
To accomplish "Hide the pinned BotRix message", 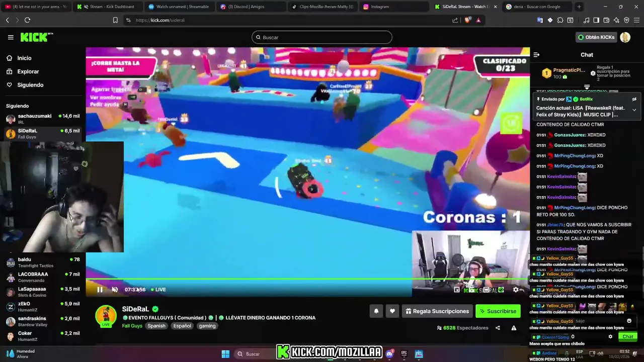I will tap(634, 99).
